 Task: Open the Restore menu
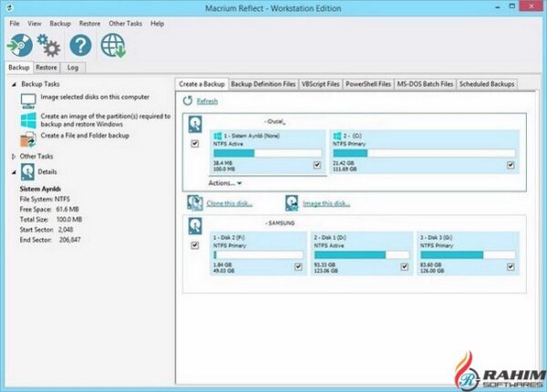pos(89,24)
